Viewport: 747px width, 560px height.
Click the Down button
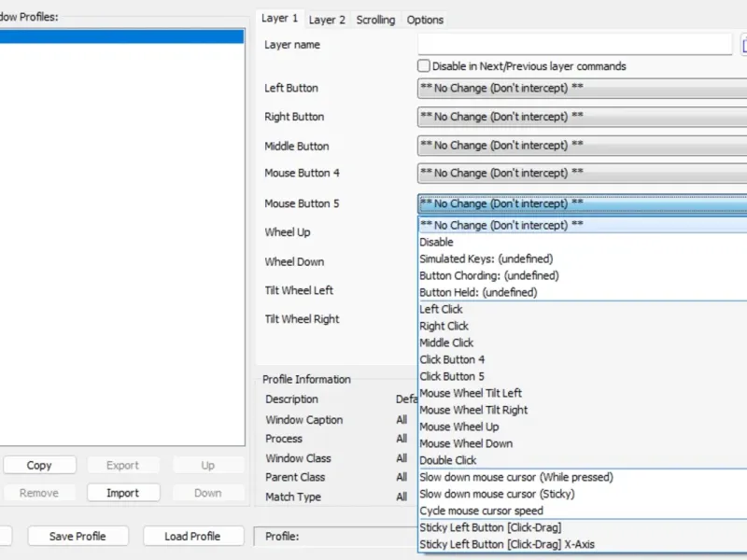click(x=207, y=493)
